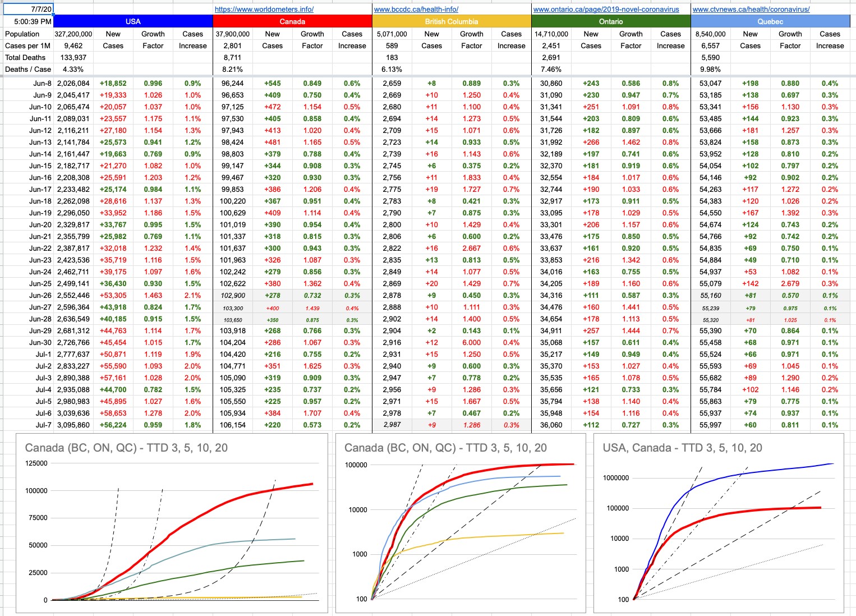The width and height of the screenshot is (856, 616).
Task: Select BC Jun-22 growth factor 2.667
Action: (472, 248)
